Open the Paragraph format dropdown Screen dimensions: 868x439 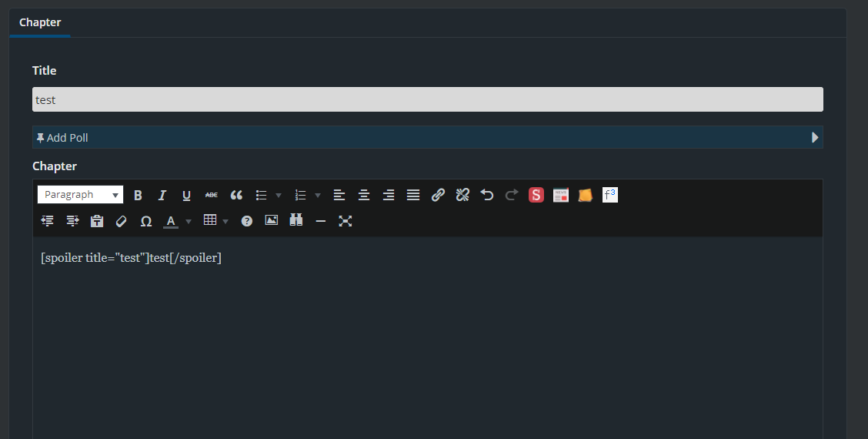coord(80,196)
